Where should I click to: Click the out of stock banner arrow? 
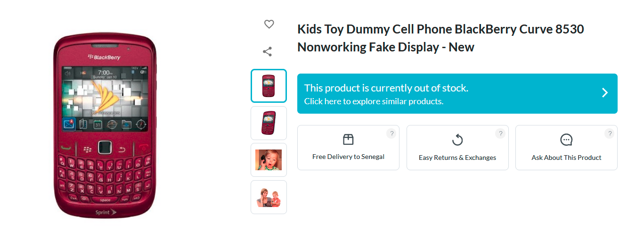point(605,93)
